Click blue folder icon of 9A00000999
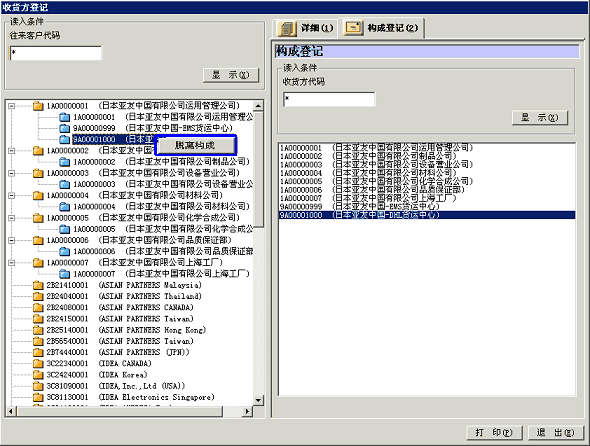The height and width of the screenshot is (446, 590). tap(65, 128)
